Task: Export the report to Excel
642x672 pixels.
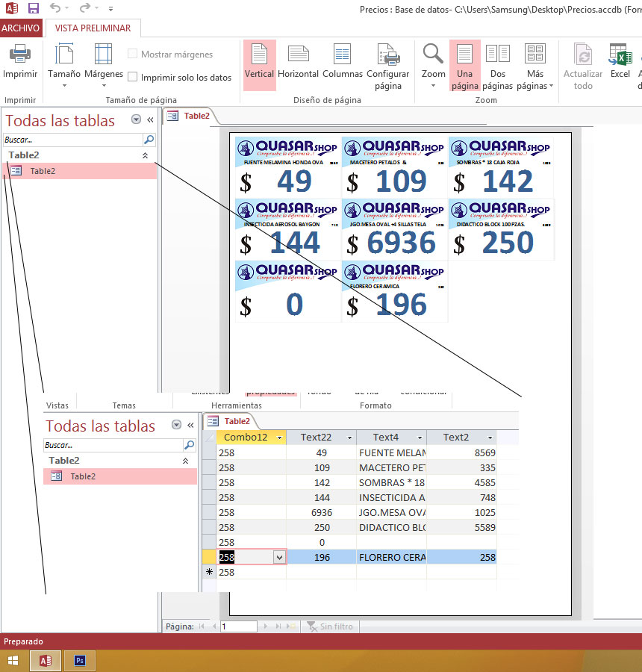Action: point(620,61)
